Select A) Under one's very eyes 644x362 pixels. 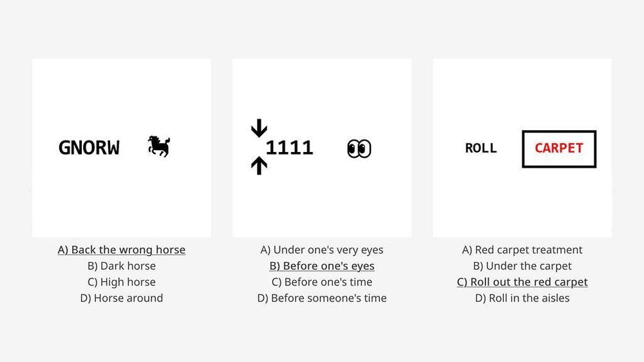click(322, 250)
